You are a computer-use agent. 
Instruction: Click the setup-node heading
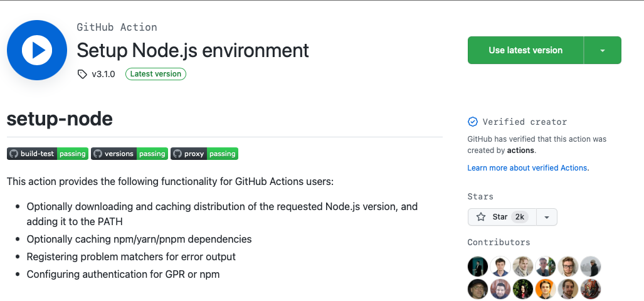60,119
